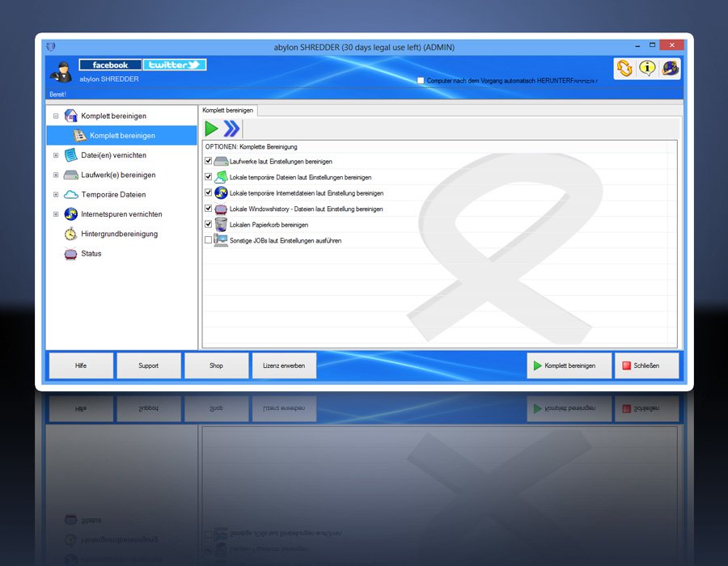728x566 pixels.
Task: Open the twitter badge link
Action: point(175,65)
